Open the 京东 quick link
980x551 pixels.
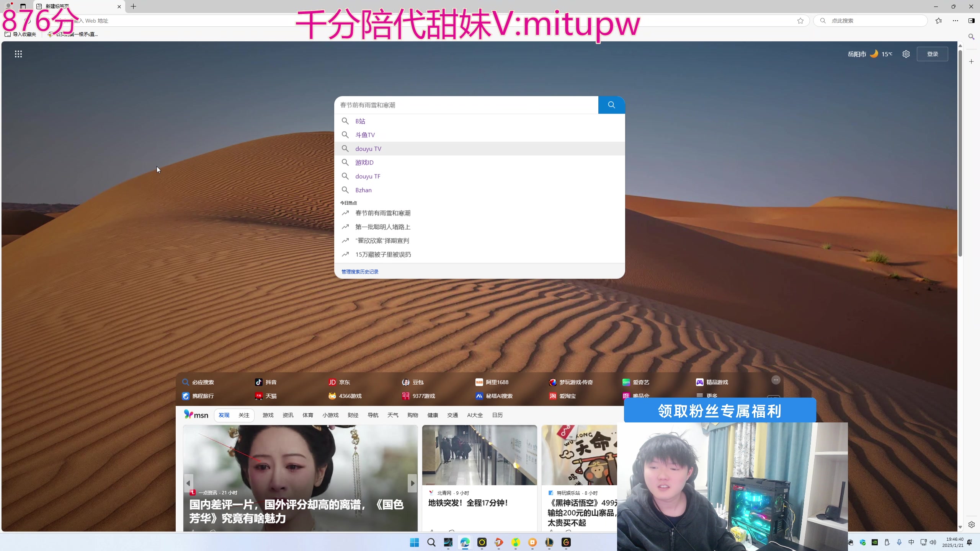[339, 382]
